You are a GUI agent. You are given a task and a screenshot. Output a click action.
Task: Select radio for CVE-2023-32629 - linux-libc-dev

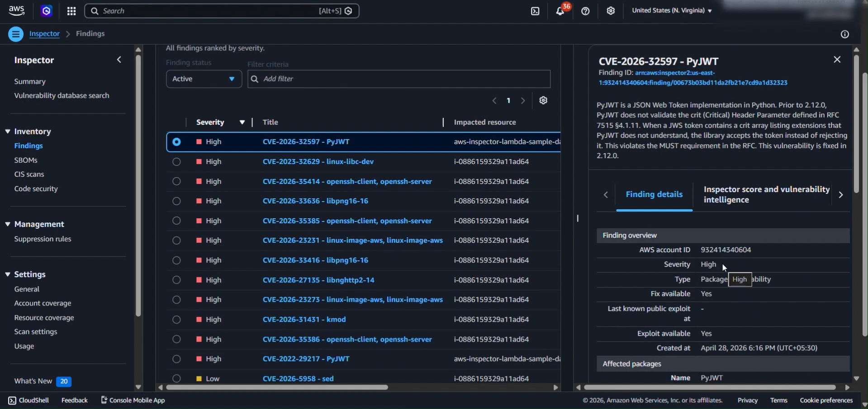tap(176, 162)
